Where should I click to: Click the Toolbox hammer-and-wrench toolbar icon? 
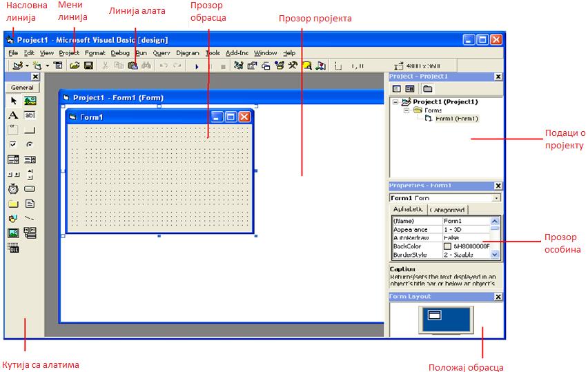pyautogui.click(x=293, y=66)
